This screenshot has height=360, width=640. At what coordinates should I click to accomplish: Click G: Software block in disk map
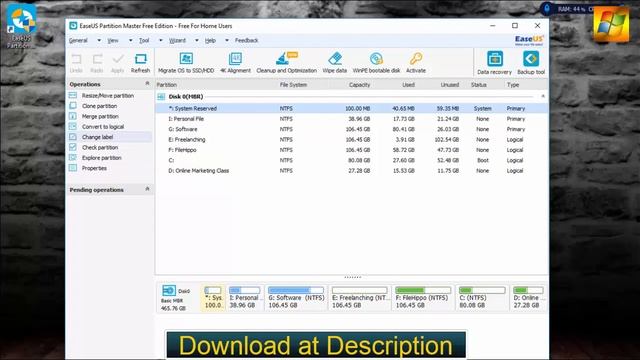coord(296,298)
